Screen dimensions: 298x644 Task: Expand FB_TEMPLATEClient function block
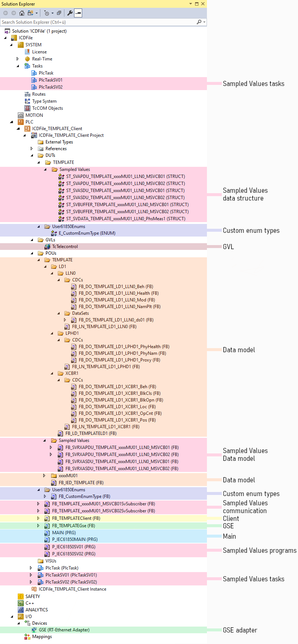tap(38, 518)
